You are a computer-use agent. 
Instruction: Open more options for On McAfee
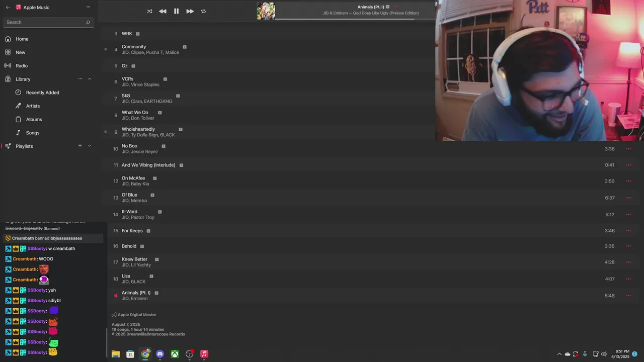click(628, 181)
